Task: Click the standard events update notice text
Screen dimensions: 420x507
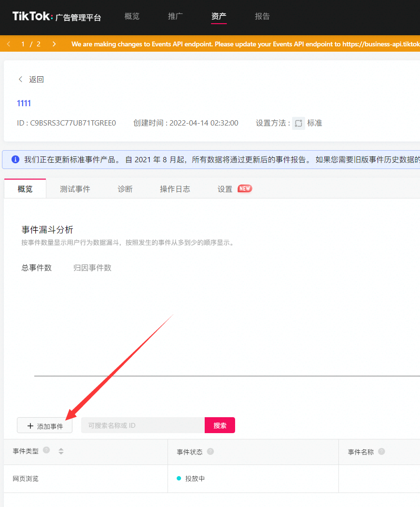Action: coord(222,159)
